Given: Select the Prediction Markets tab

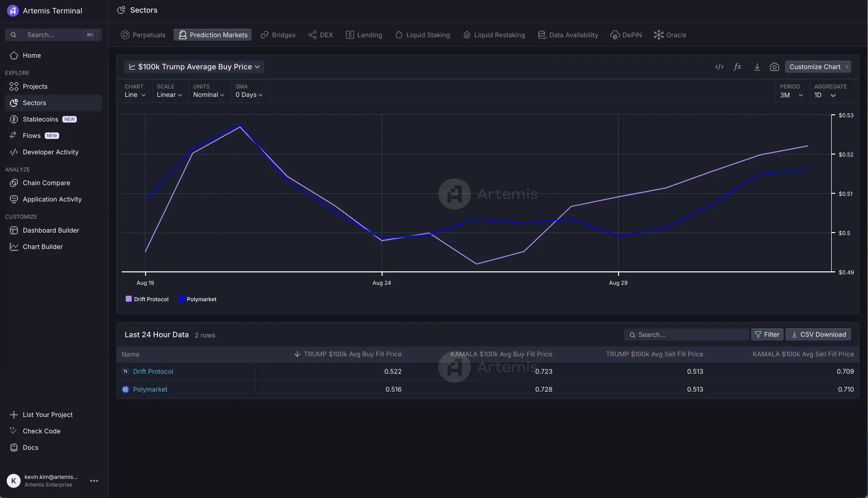Looking at the screenshot, I should point(213,35).
